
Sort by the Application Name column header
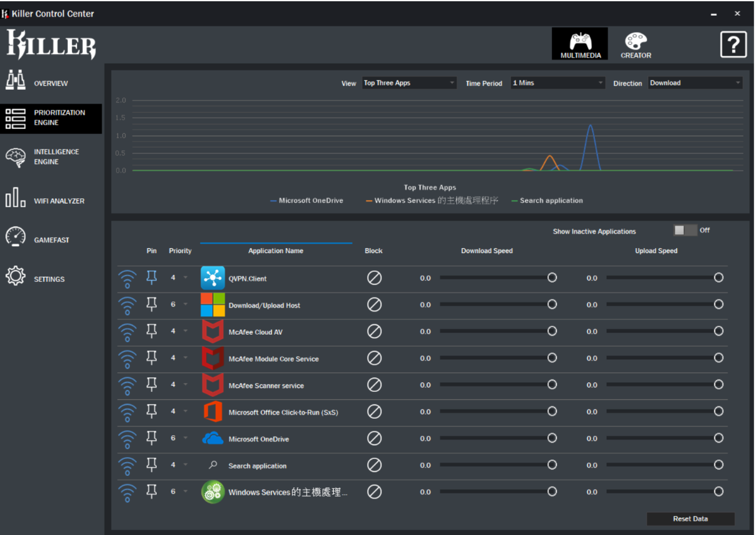(275, 251)
